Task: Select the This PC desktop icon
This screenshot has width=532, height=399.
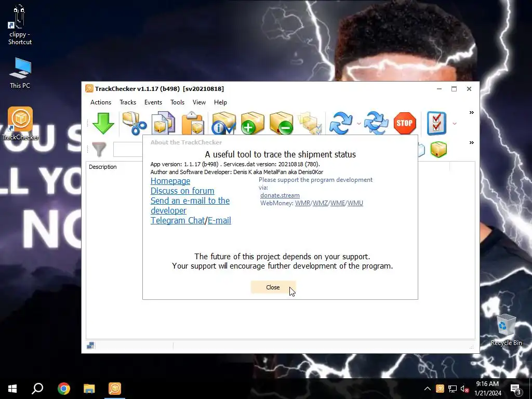Action: coord(20,73)
